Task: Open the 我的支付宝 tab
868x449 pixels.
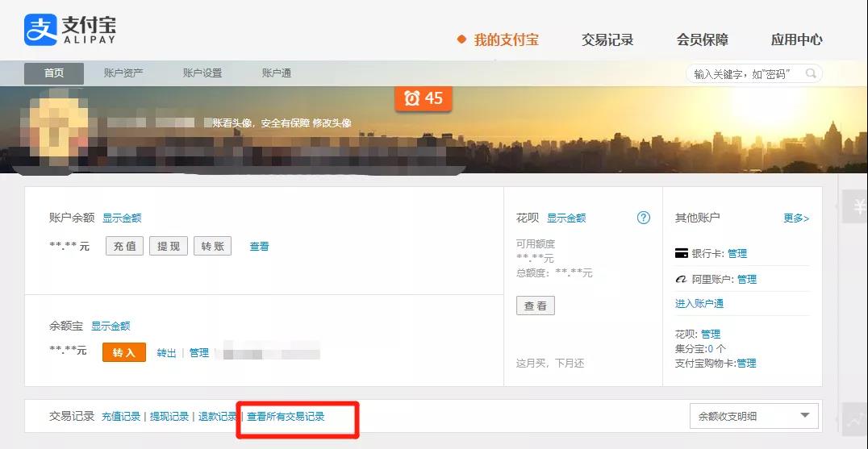Action: (x=506, y=39)
